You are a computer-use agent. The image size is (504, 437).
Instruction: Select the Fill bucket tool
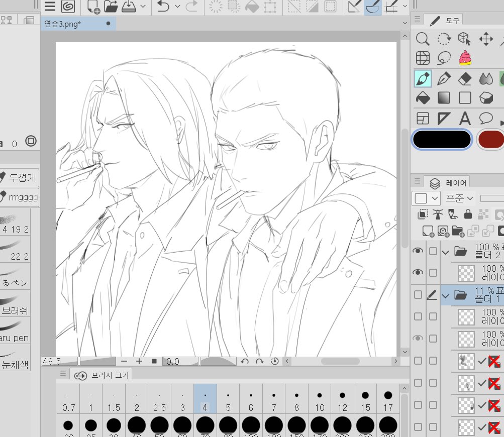(x=423, y=98)
